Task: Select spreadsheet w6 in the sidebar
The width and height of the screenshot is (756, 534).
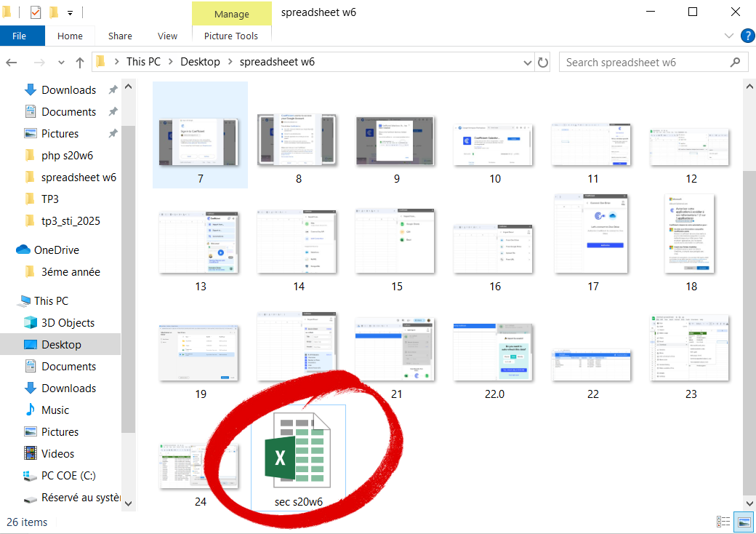Action: click(x=79, y=178)
